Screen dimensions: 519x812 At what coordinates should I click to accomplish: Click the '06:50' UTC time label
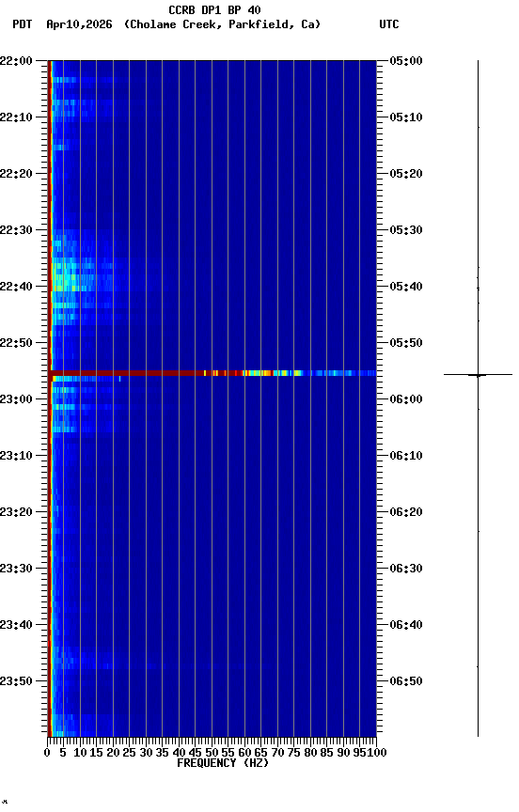pyautogui.click(x=406, y=682)
